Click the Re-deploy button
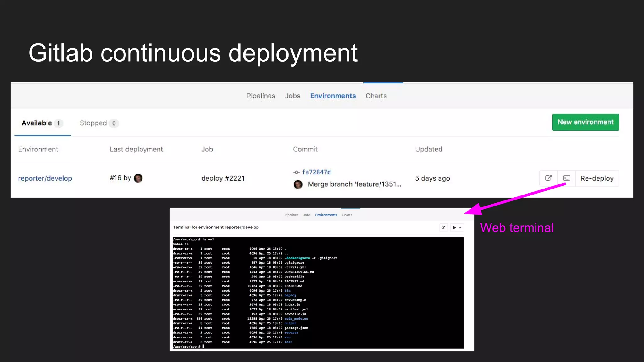Screen dimensions: 644x362 (597, 178)
